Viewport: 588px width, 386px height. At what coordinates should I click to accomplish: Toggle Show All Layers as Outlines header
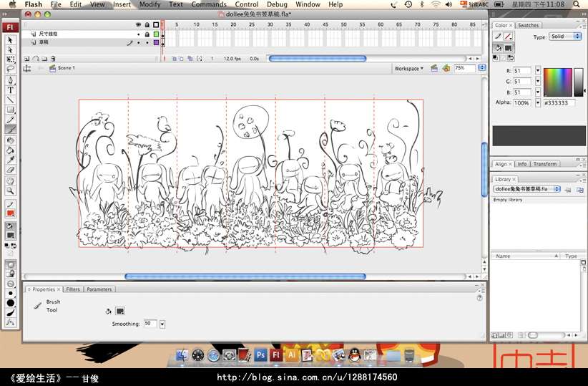[156, 25]
